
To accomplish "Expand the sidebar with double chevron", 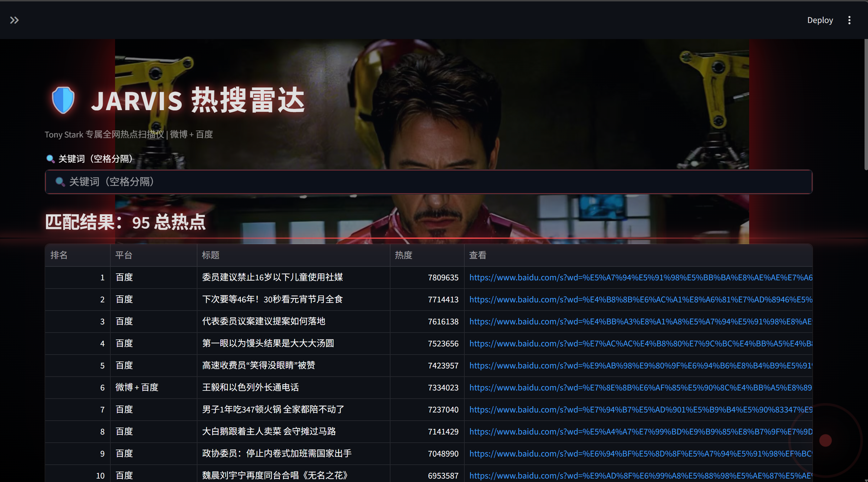I will tap(14, 20).
